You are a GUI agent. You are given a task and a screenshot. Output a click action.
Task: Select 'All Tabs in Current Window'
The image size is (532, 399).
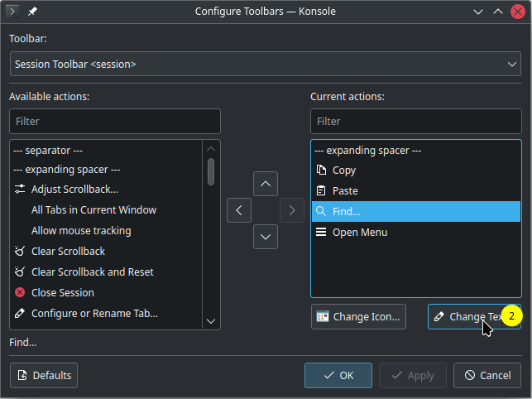click(x=94, y=210)
